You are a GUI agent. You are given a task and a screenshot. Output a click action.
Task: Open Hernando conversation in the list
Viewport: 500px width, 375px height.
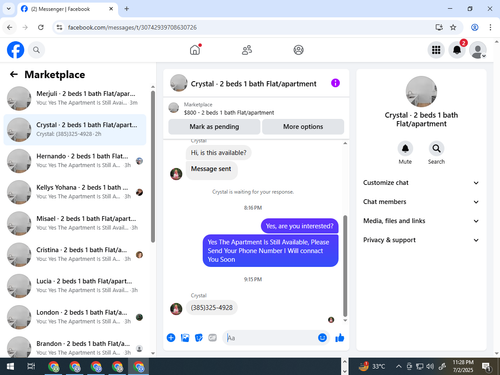pos(75,161)
